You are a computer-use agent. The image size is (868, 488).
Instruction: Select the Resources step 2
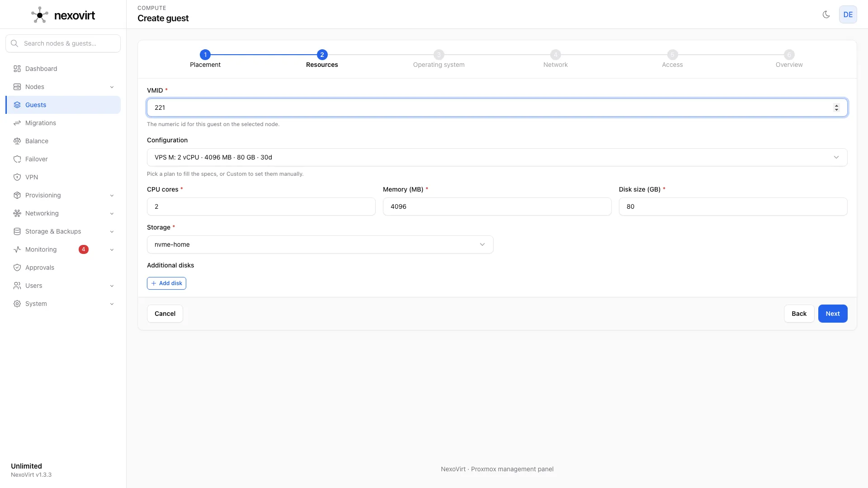(322, 59)
